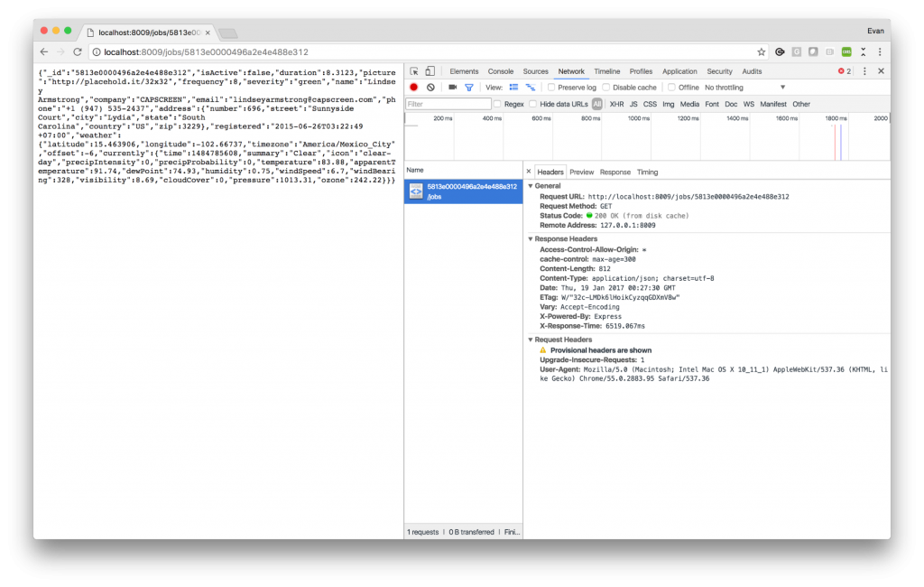Toggle the device toolbar icon
Screen dimensions: 924x587
[430, 70]
